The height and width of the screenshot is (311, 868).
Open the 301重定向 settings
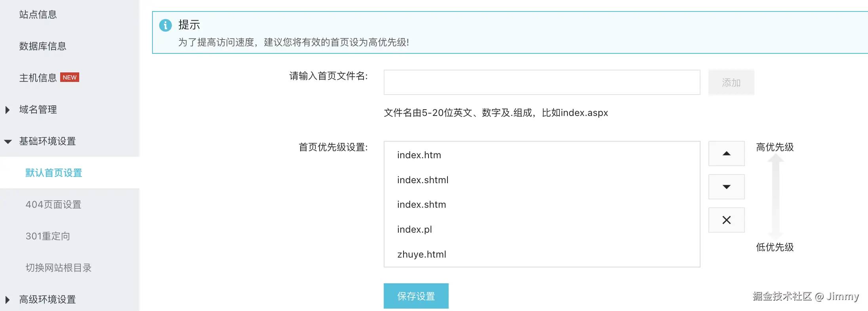[x=47, y=236]
